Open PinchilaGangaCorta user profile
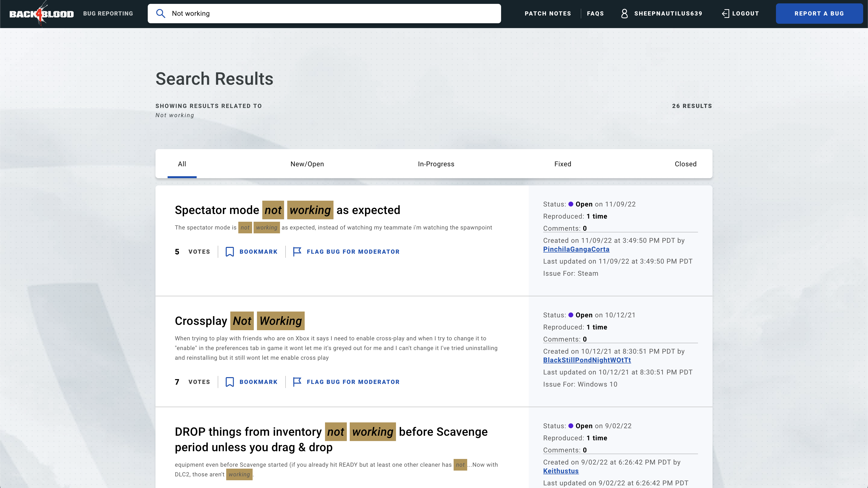The height and width of the screenshot is (488, 868). [x=576, y=249]
